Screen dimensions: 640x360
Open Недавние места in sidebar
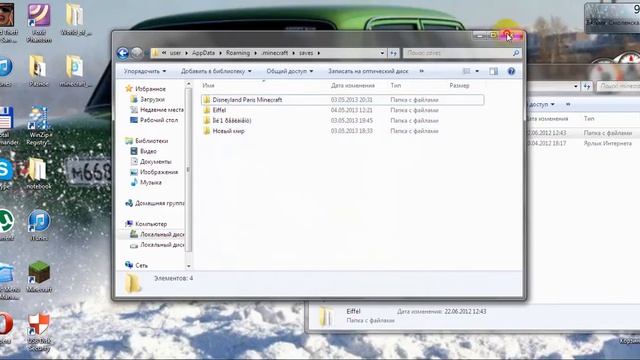point(162,110)
